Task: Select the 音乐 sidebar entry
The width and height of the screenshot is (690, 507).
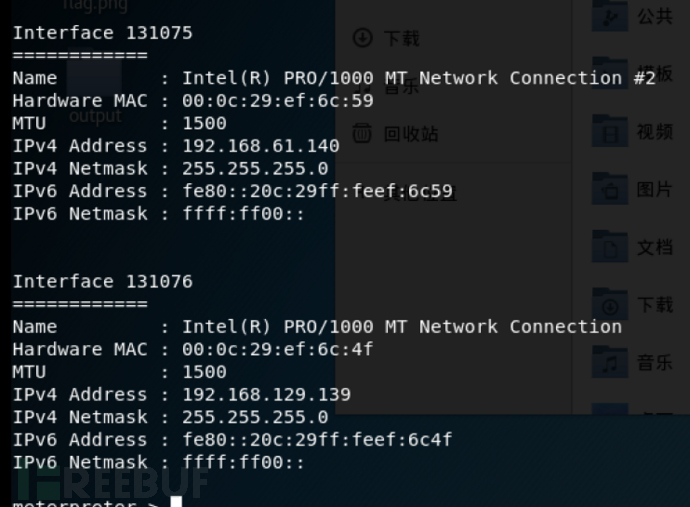Action: click(391, 86)
